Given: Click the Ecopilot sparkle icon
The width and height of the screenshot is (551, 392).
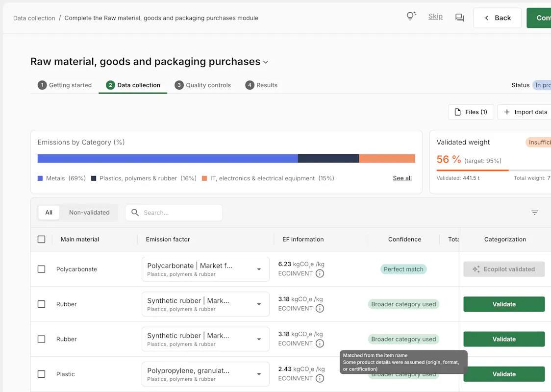Looking at the screenshot, I should coord(476,269).
